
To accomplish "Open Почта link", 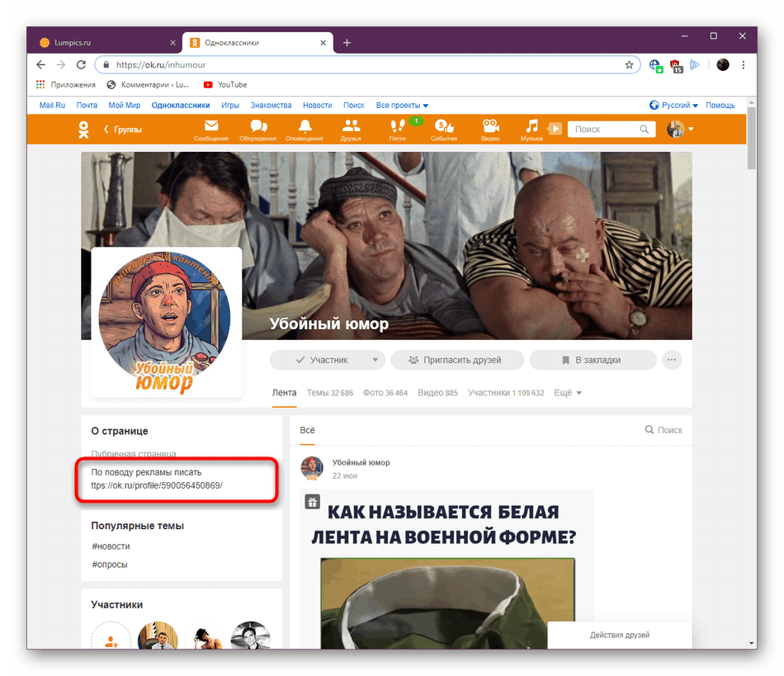I will pyautogui.click(x=87, y=105).
